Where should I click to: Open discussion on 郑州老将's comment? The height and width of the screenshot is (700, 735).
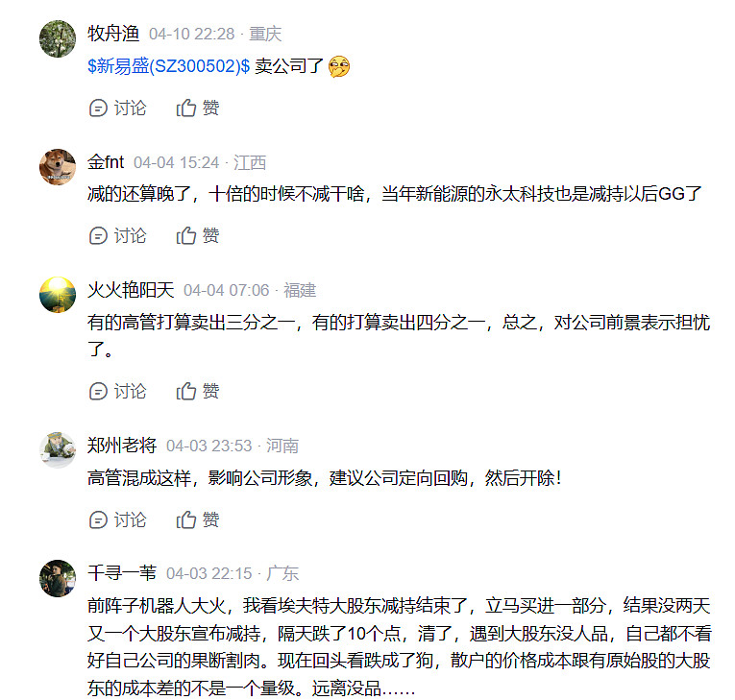(x=97, y=519)
